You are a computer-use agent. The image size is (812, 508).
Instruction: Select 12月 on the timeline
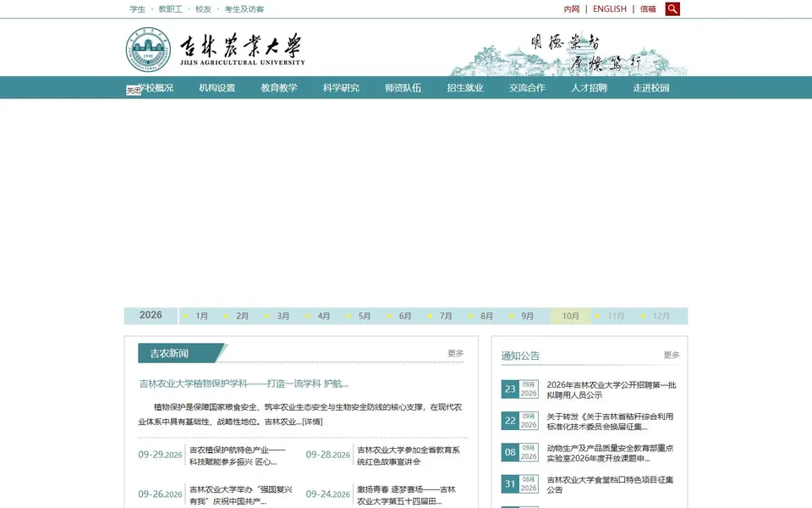tap(661, 316)
